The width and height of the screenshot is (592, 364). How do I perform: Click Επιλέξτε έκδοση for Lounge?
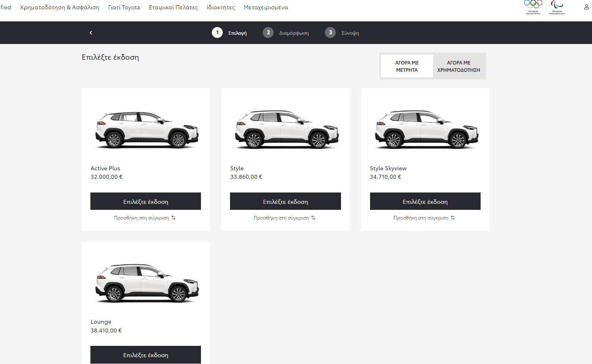click(x=146, y=355)
